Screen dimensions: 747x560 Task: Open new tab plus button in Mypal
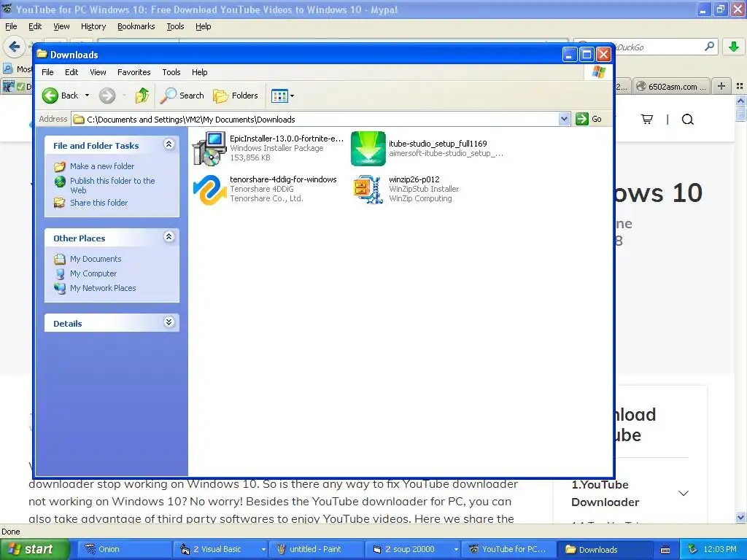coord(721,86)
